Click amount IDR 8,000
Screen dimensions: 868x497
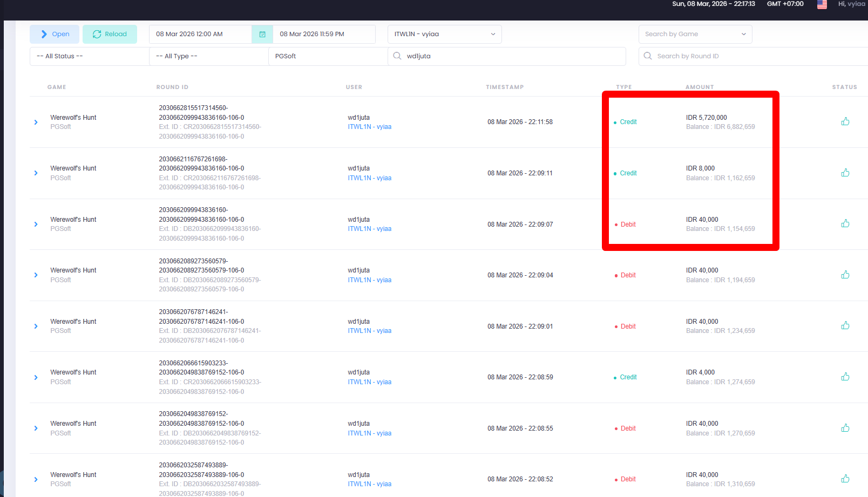pos(700,168)
